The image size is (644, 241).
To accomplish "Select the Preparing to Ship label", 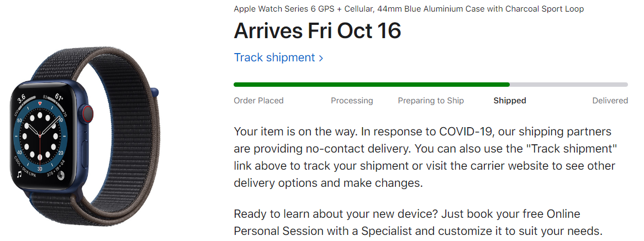I will pos(431,101).
